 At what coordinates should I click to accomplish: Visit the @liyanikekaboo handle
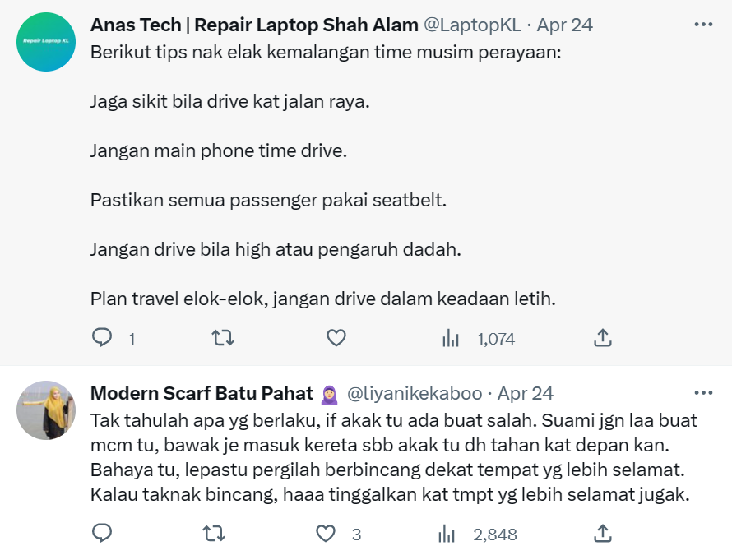(417, 393)
